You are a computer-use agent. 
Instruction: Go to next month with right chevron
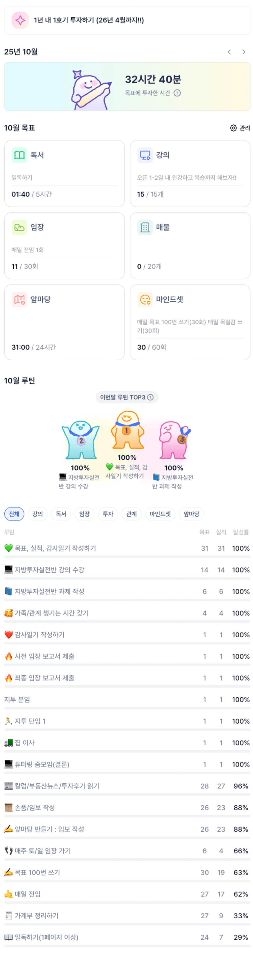click(244, 52)
